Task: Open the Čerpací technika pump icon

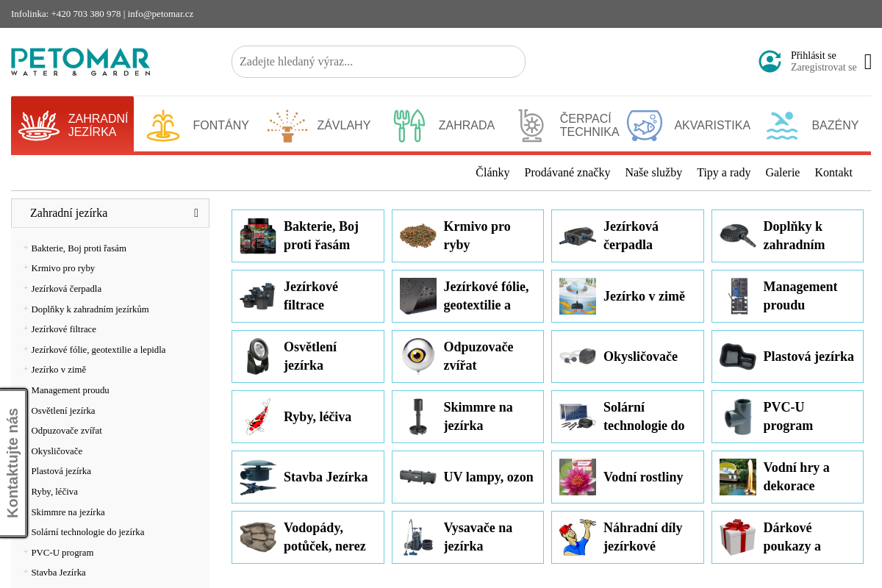Action: click(531, 126)
